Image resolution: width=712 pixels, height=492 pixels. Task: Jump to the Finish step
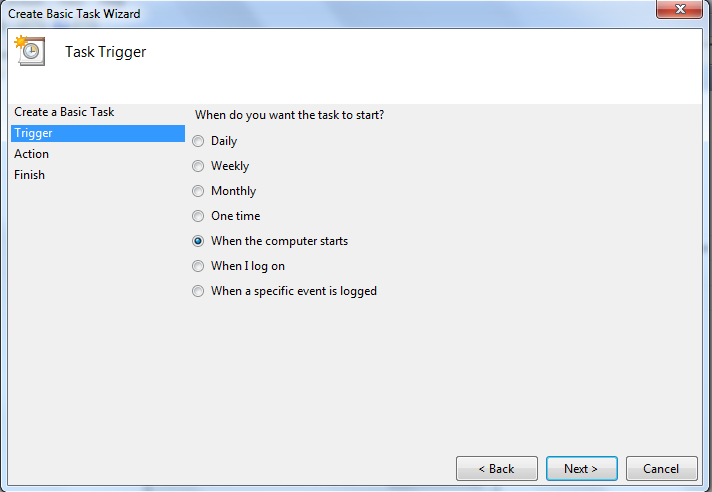30,175
